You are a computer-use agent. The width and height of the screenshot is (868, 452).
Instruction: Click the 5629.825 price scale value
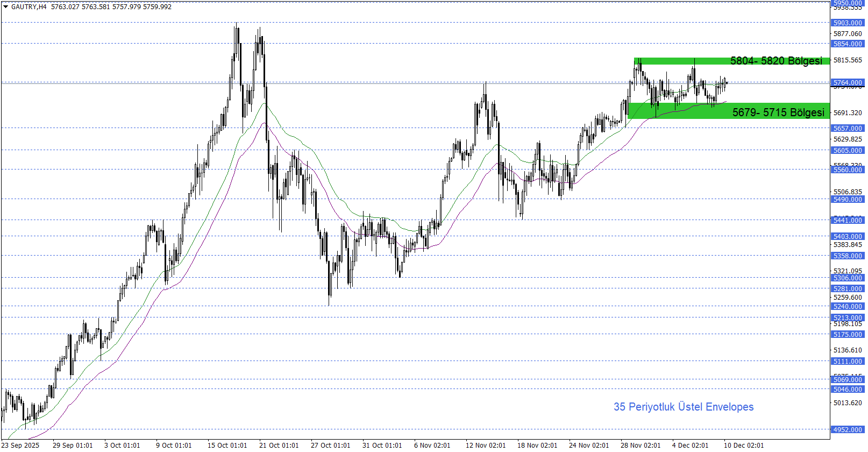point(848,139)
